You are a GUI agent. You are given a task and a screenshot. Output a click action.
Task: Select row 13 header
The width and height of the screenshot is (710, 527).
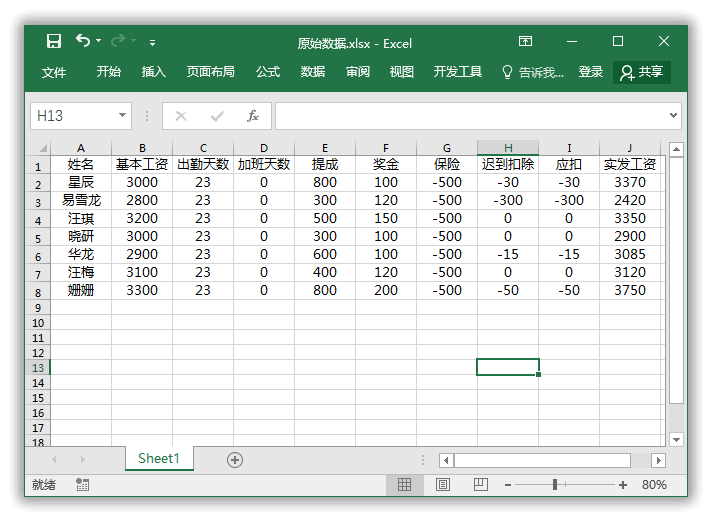(39, 368)
